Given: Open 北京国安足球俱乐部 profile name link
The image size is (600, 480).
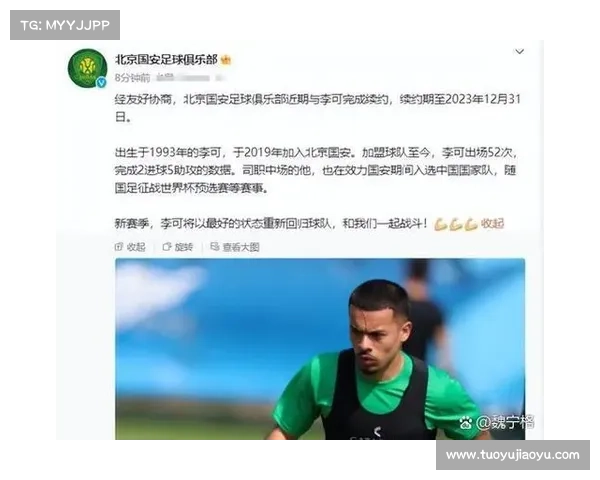Looking at the screenshot, I should [166, 60].
